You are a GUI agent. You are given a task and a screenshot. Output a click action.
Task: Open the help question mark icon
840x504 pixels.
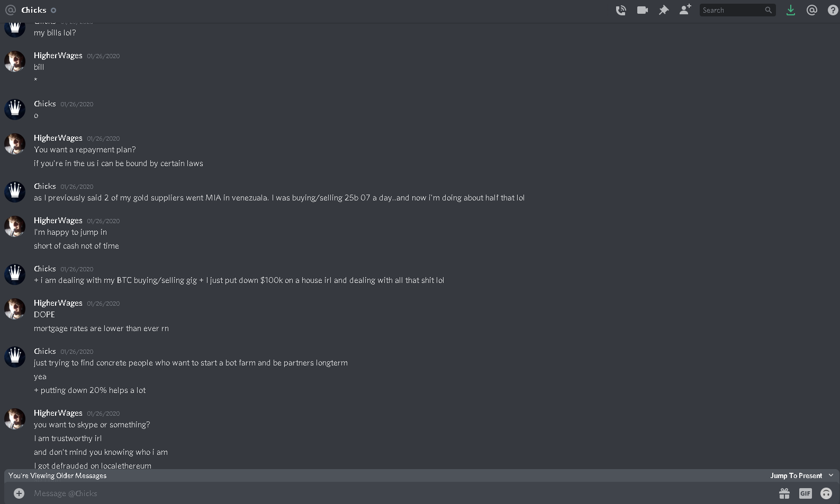pos(833,10)
